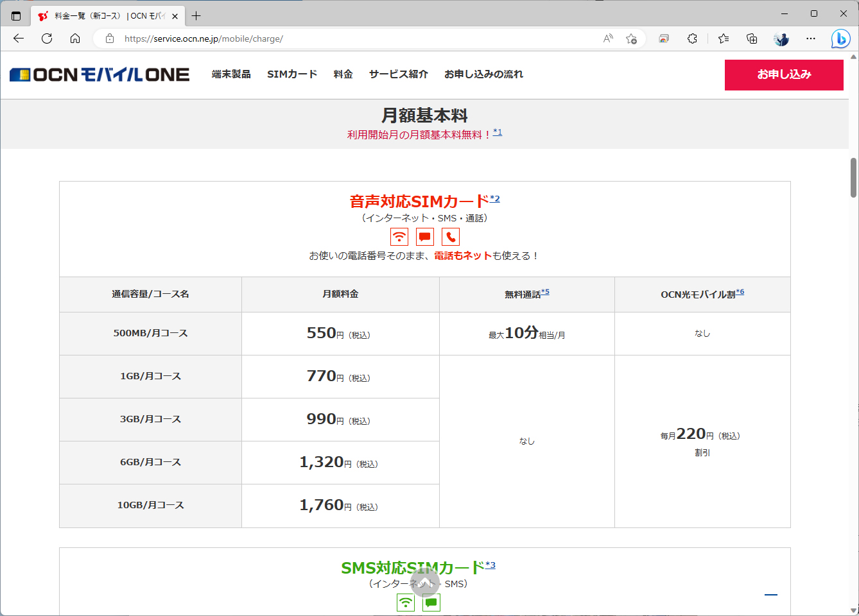
Task: Open the SIMカード menu
Action: (x=292, y=74)
